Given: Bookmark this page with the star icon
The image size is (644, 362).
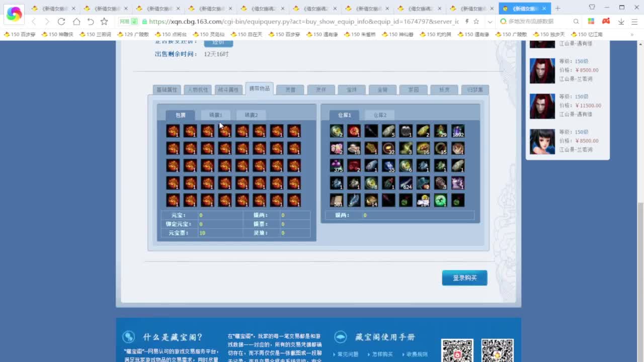Looking at the screenshot, I should [x=104, y=22].
